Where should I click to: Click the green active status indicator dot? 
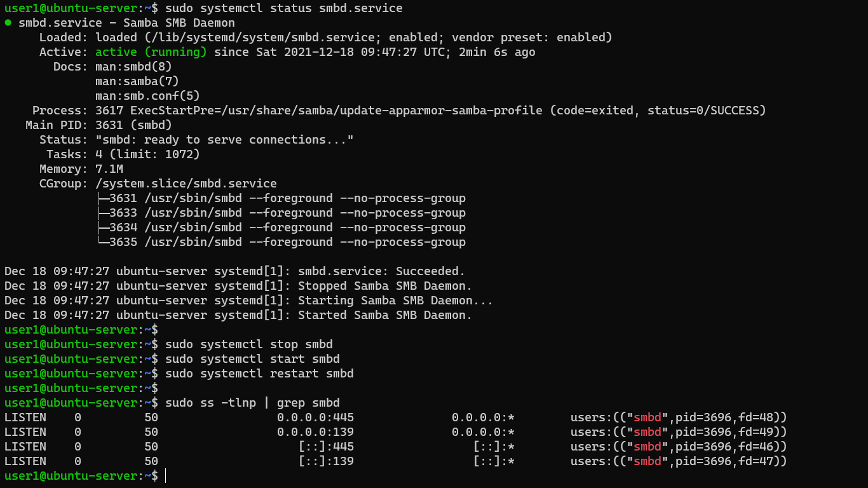[6, 22]
